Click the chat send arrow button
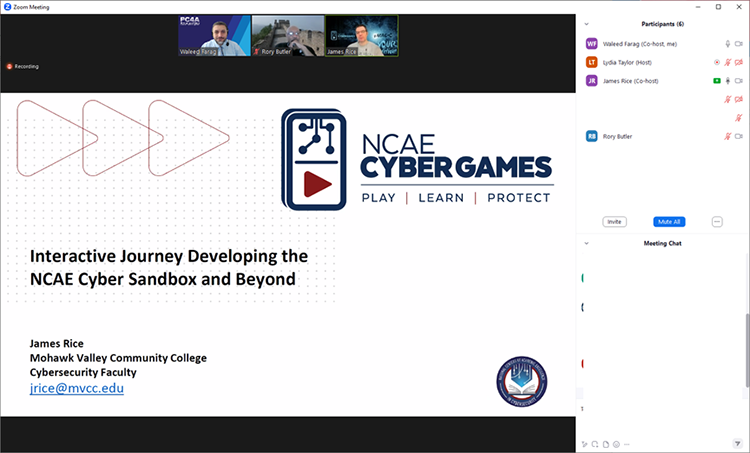750x453 pixels. click(737, 444)
